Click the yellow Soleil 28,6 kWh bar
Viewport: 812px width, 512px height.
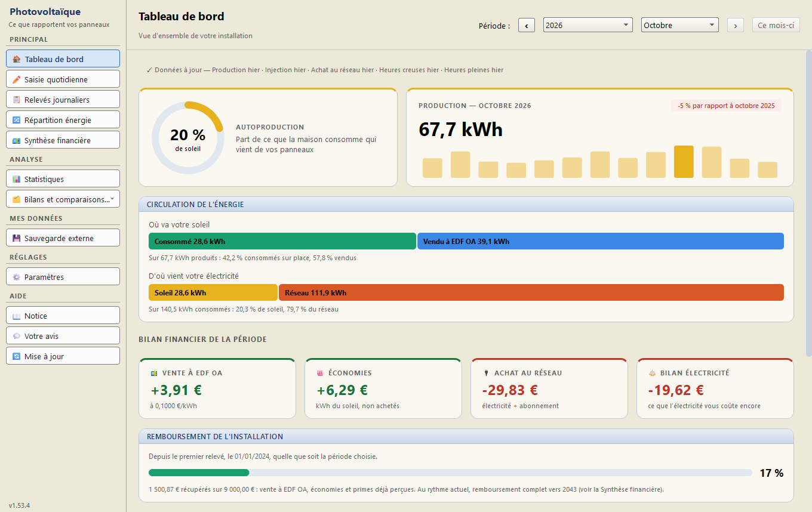(x=213, y=292)
